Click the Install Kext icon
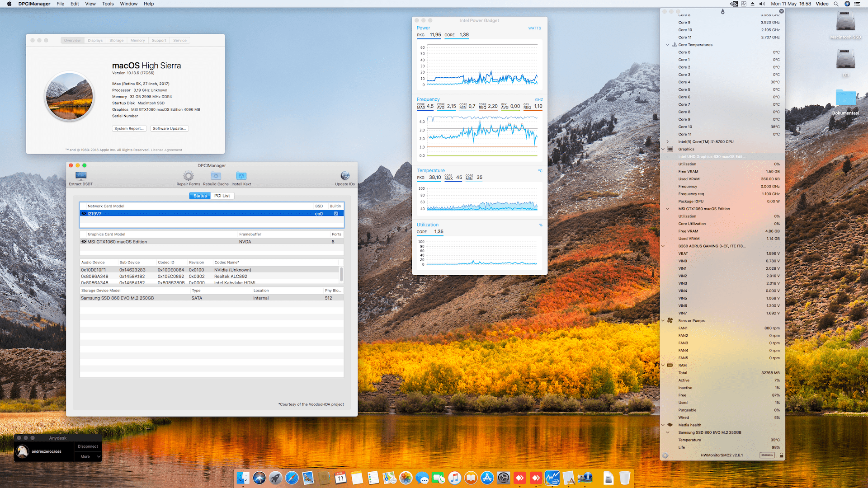 pos(241,176)
